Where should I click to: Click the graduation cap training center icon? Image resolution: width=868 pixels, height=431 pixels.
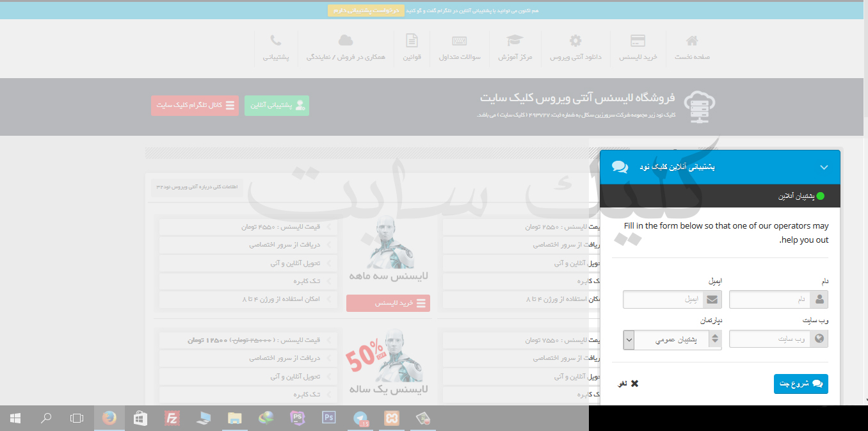tap(515, 41)
